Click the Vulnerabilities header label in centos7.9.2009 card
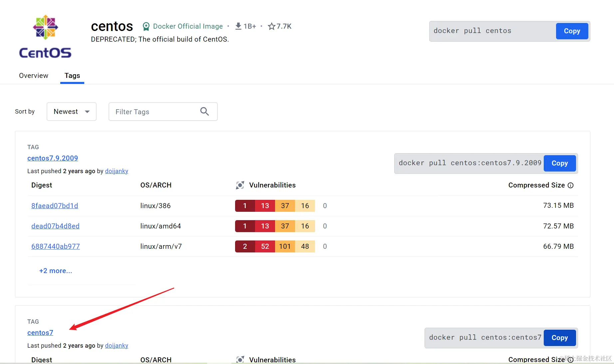Viewport: 614px width, 364px height. click(x=272, y=185)
